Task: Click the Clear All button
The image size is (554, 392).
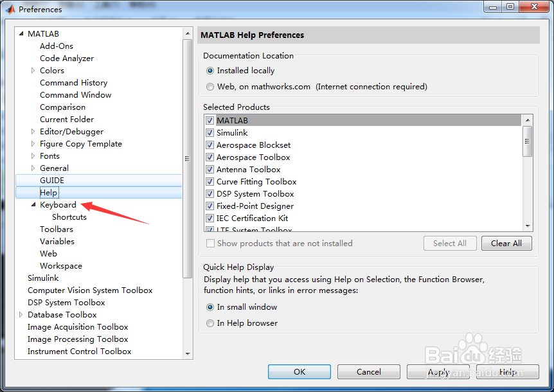Action: tap(506, 244)
